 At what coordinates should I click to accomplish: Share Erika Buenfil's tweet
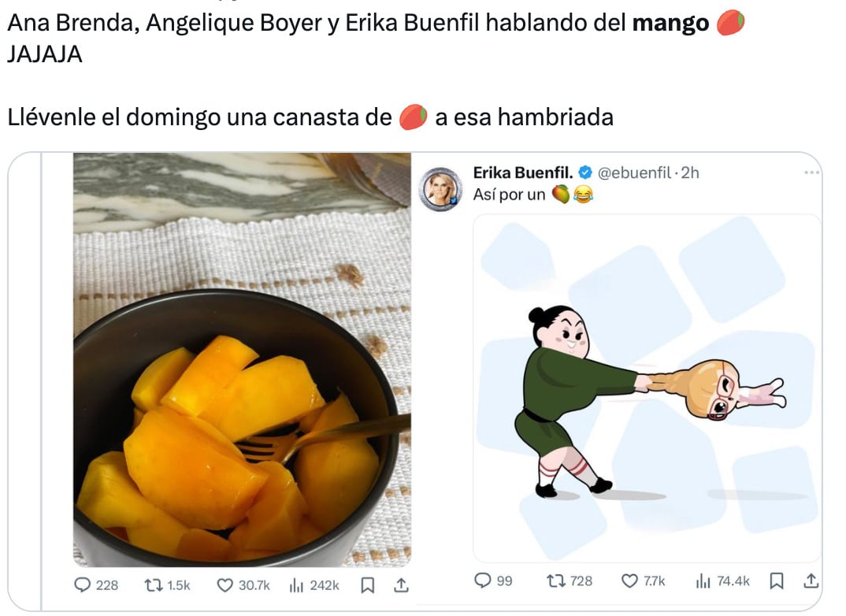(x=811, y=581)
